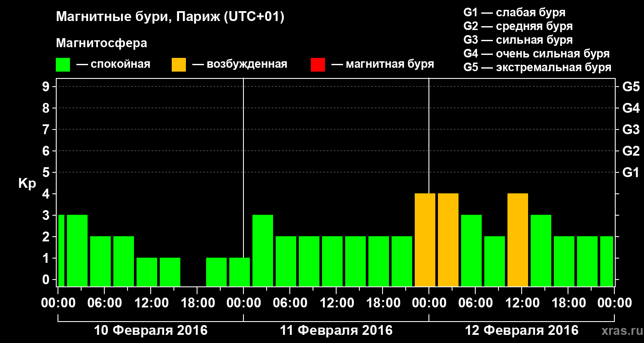Screen dimensions: 644x343
Task: Click '18:00' time label under 10 February
Action: pyautogui.click(x=197, y=303)
